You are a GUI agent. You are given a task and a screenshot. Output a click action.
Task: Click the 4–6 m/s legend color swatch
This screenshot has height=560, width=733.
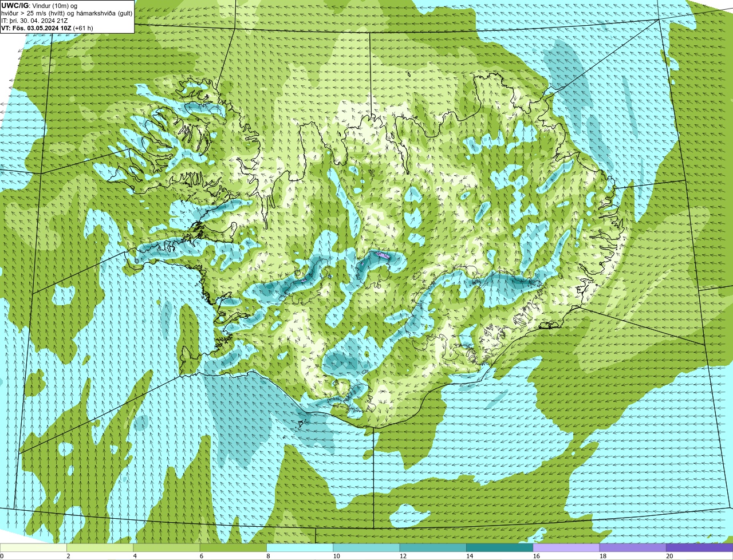click(167, 547)
